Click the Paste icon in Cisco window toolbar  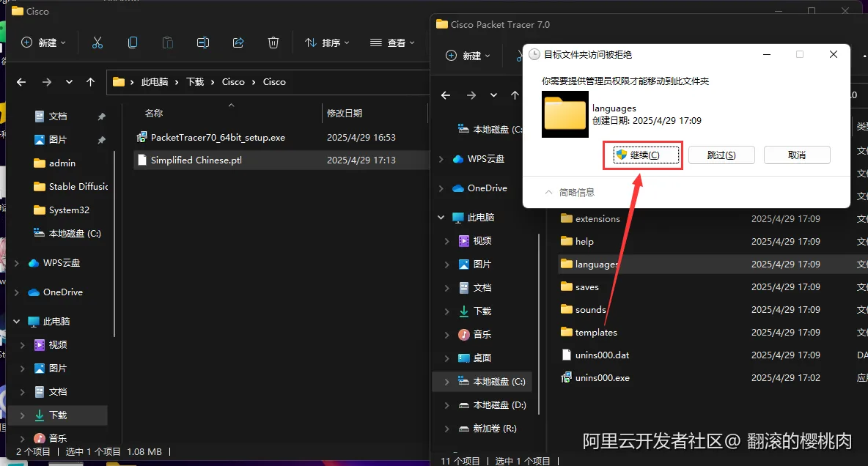(x=168, y=42)
